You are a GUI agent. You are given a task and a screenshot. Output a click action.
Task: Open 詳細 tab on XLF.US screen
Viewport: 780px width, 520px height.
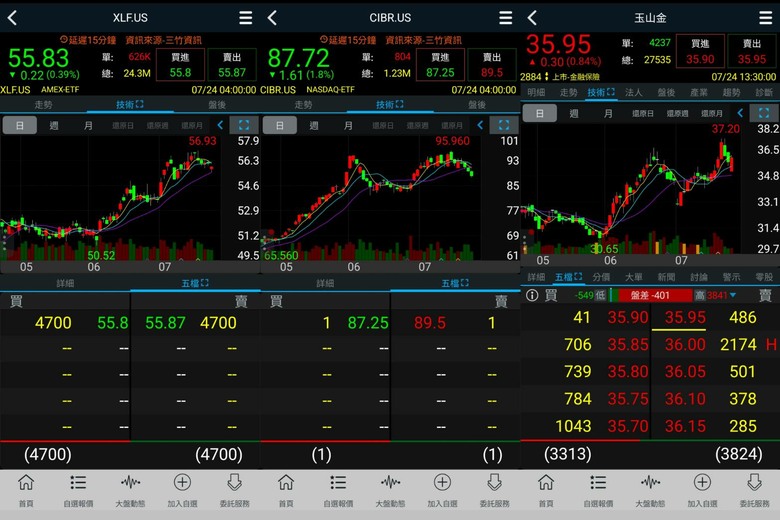pyautogui.click(x=65, y=283)
